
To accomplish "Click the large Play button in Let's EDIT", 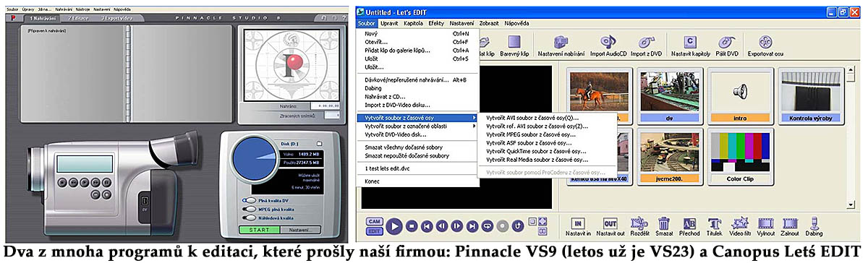I will click(x=393, y=226).
